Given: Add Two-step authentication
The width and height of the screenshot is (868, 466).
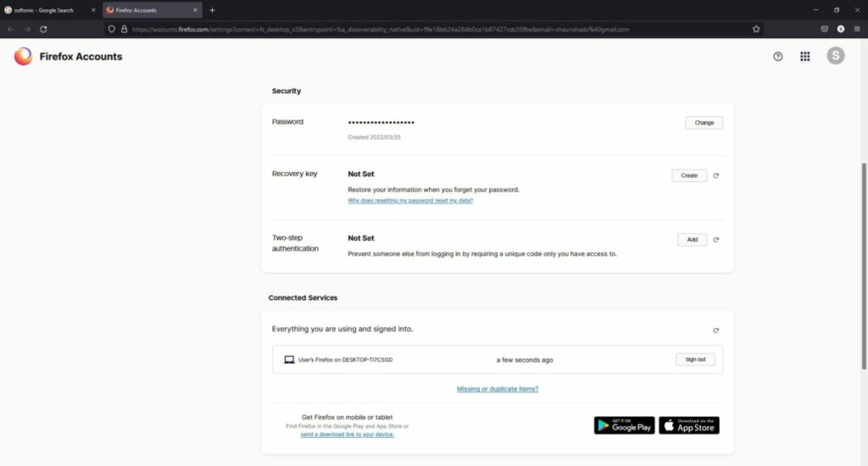Looking at the screenshot, I should [x=692, y=240].
